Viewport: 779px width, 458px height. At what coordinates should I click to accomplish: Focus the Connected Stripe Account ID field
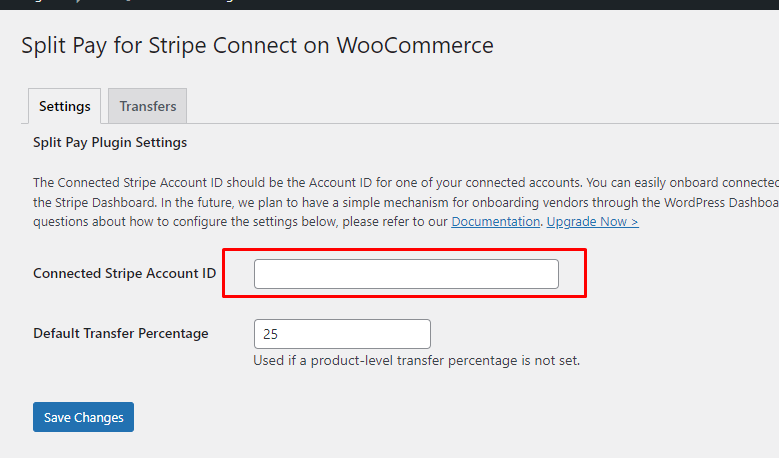pyautogui.click(x=406, y=274)
